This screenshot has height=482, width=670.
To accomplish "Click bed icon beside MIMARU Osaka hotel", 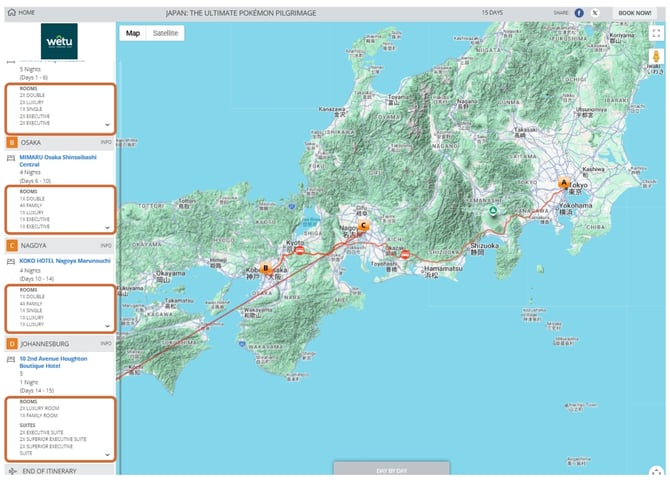I will pyautogui.click(x=11, y=158).
